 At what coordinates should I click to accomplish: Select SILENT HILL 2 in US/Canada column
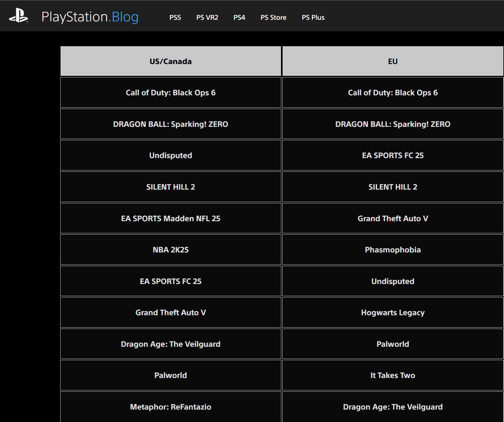(171, 187)
